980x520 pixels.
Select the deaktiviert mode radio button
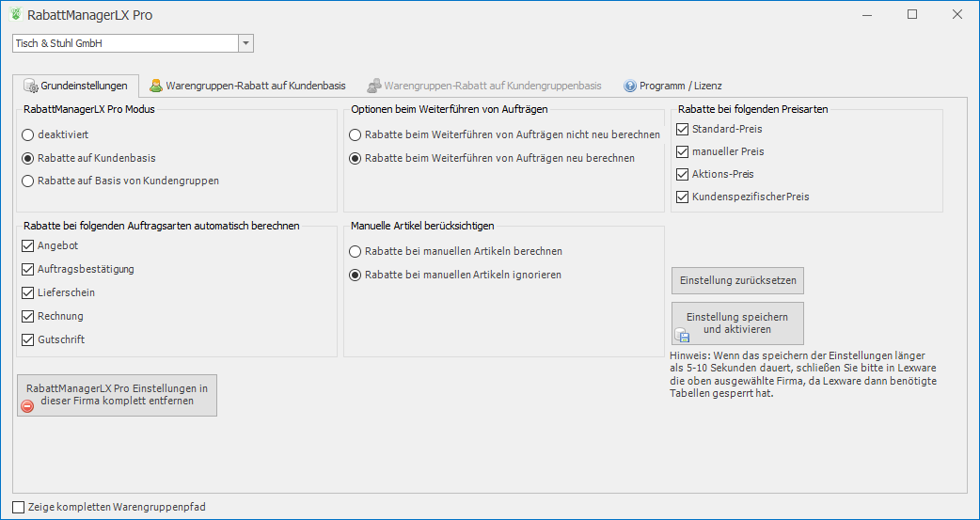(27, 135)
